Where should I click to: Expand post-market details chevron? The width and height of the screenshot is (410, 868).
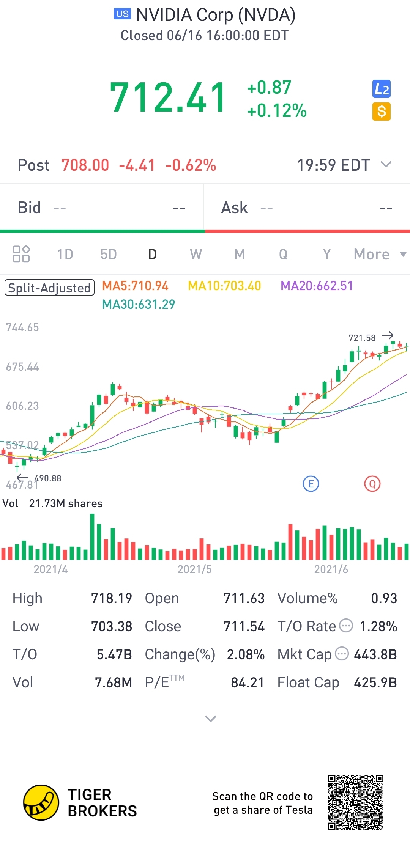[x=386, y=164]
